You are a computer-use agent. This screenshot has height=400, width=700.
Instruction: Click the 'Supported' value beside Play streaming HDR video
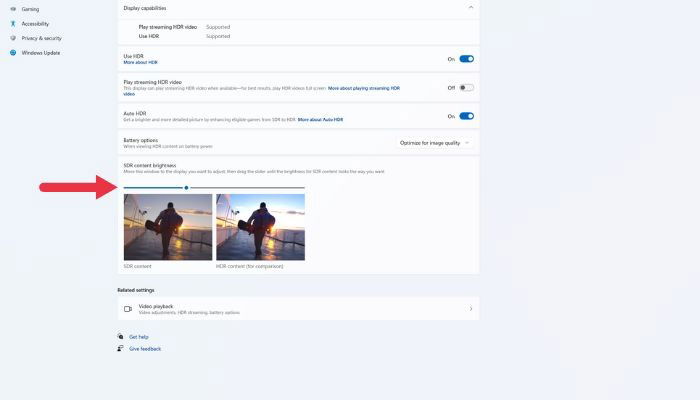[218, 27]
